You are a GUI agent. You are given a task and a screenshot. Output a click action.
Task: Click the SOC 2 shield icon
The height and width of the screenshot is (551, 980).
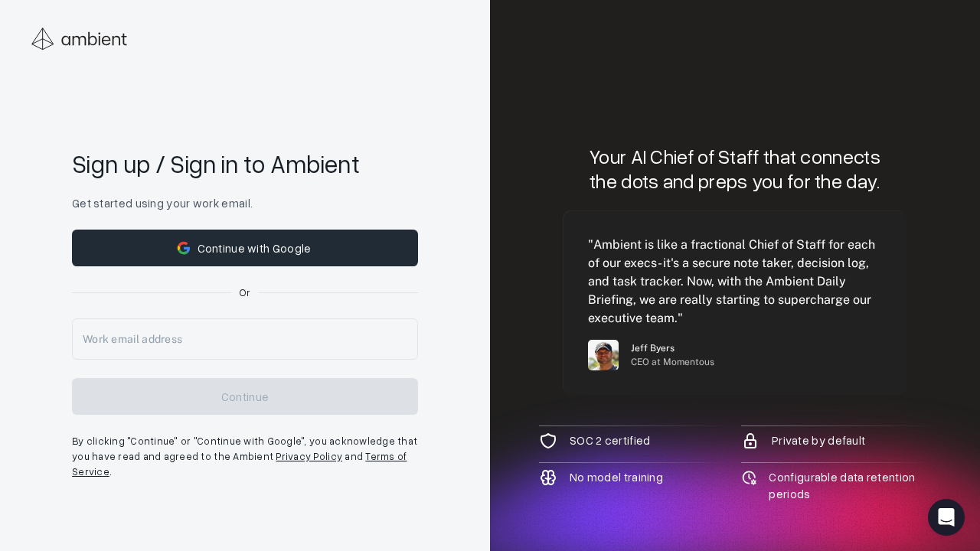(548, 441)
